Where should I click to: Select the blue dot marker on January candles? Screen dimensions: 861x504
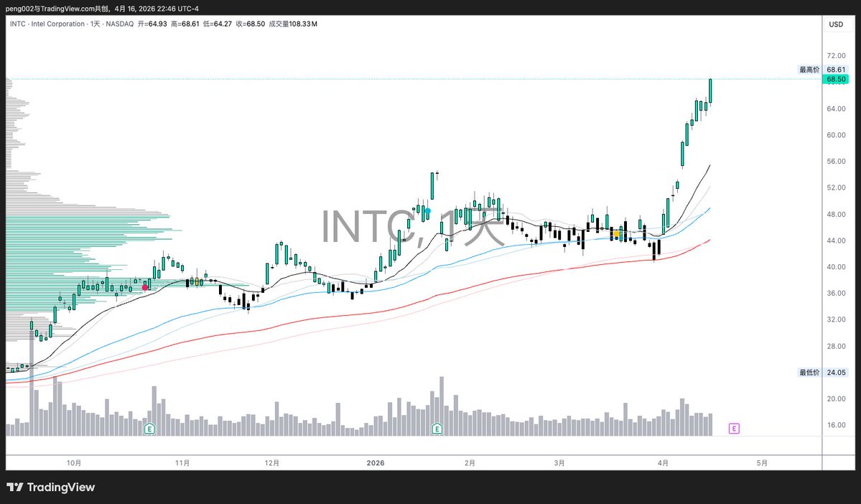(x=428, y=211)
